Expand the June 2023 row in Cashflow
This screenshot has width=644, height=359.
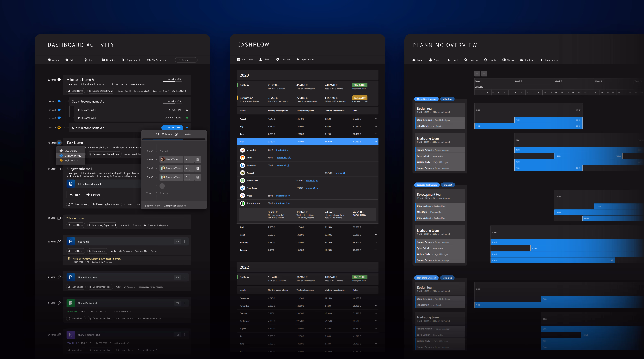click(x=376, y=134)
